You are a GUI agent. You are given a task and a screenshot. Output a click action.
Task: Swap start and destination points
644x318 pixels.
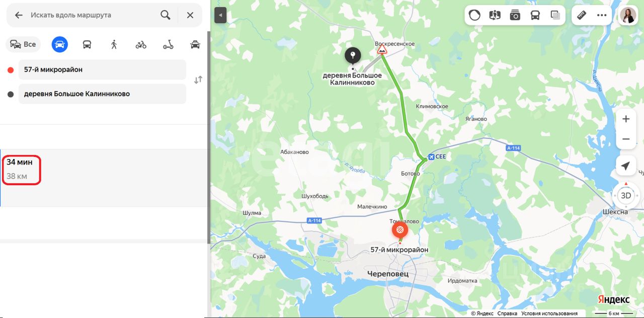pyautogui.click(x=198, y=79)
